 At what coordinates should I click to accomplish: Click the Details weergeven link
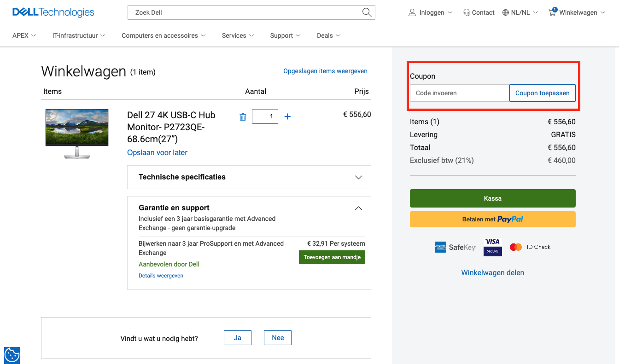point(161,276)
